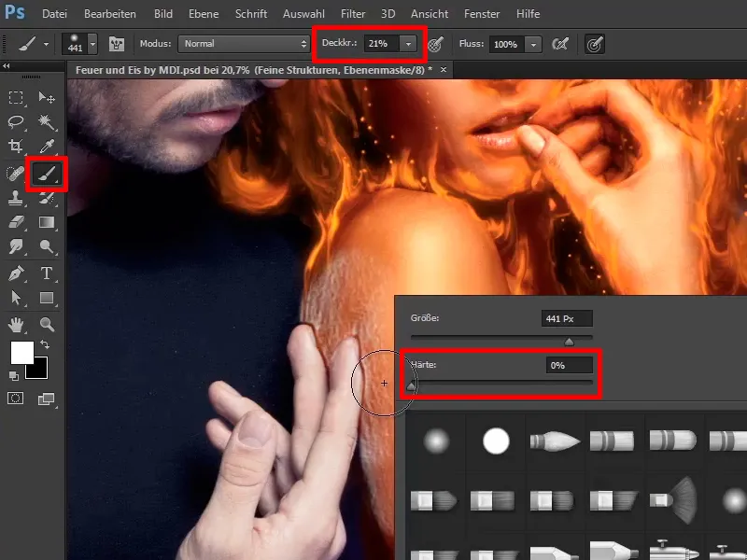Click the Fluss 100% value field

tap(507, 44)
